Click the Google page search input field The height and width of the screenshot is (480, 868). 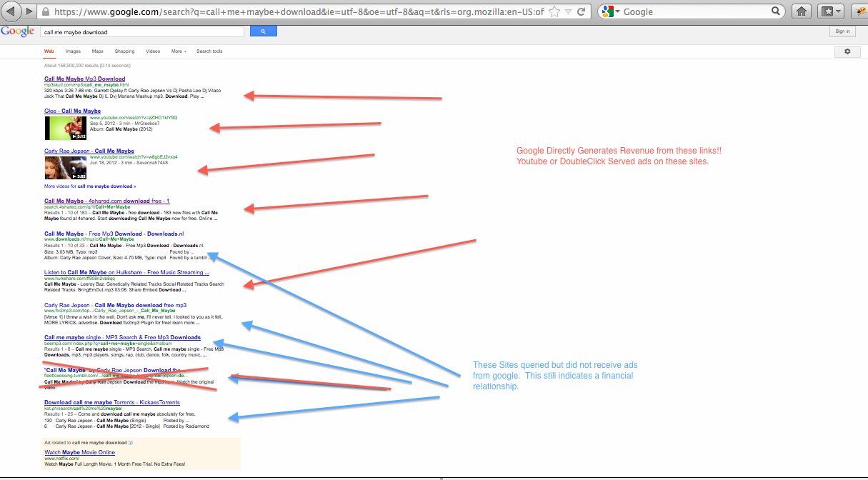(141, 32)
